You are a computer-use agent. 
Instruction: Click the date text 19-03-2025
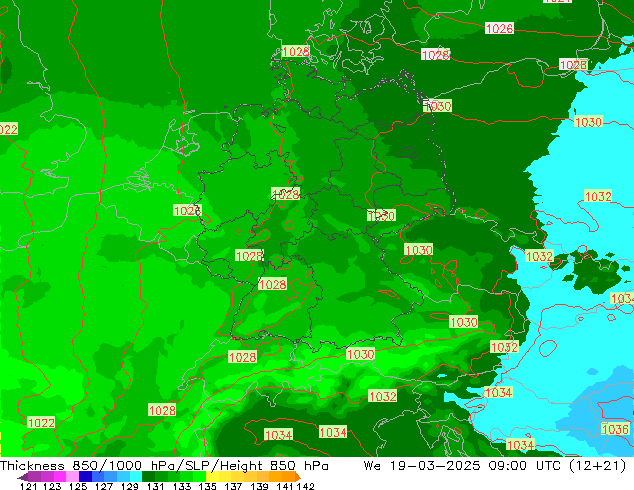435,466
